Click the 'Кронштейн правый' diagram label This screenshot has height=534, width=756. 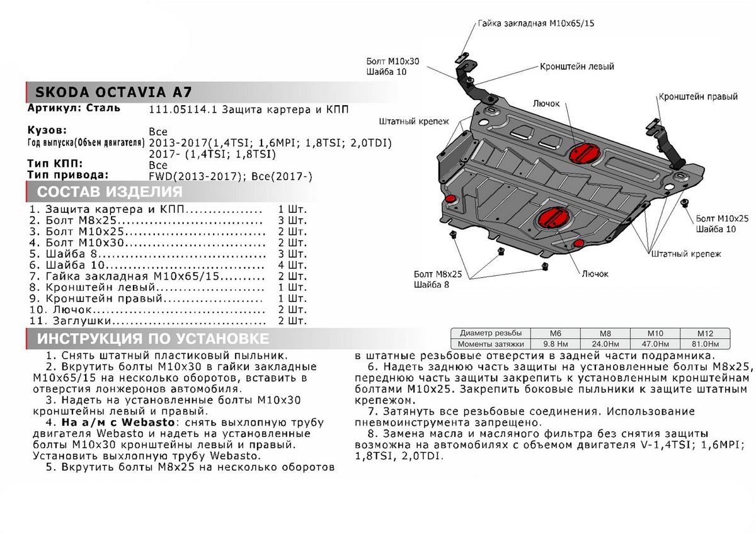698,98
